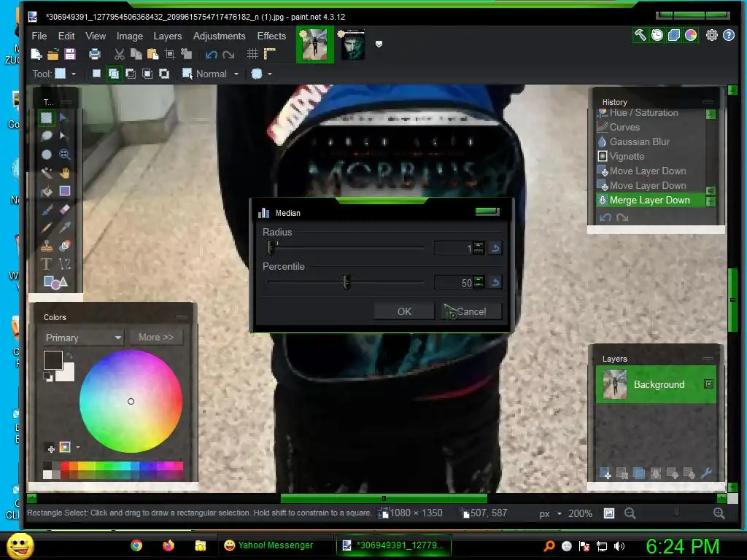Image resolution: width=747 pixels, height=560 pixels.
Task: Select the Gradient tool
Action: click(64, 191)
